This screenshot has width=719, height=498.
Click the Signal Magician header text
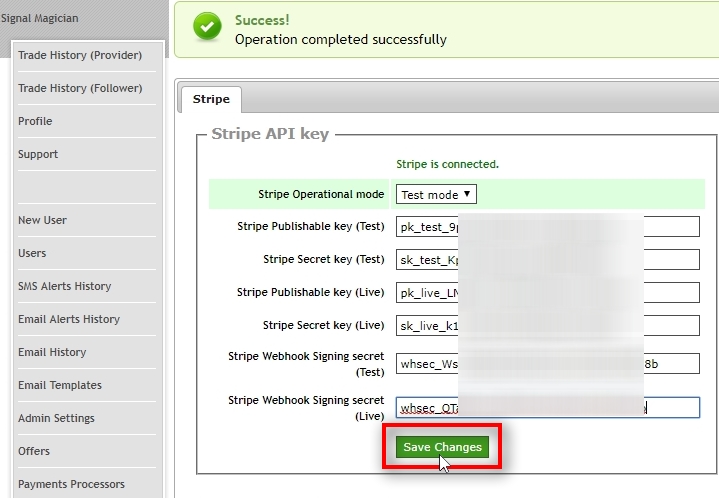[40, 18]
